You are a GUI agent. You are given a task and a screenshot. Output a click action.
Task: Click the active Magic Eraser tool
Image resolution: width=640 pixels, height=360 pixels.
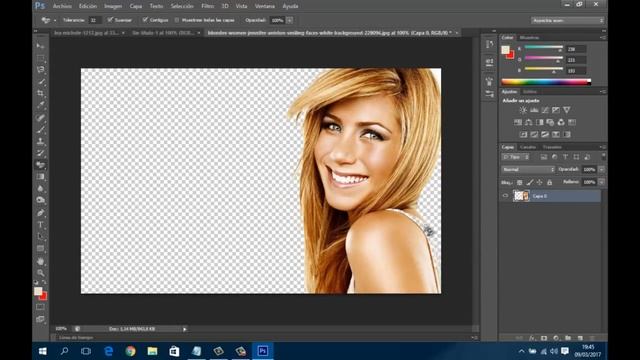click(x=40, y=165)
